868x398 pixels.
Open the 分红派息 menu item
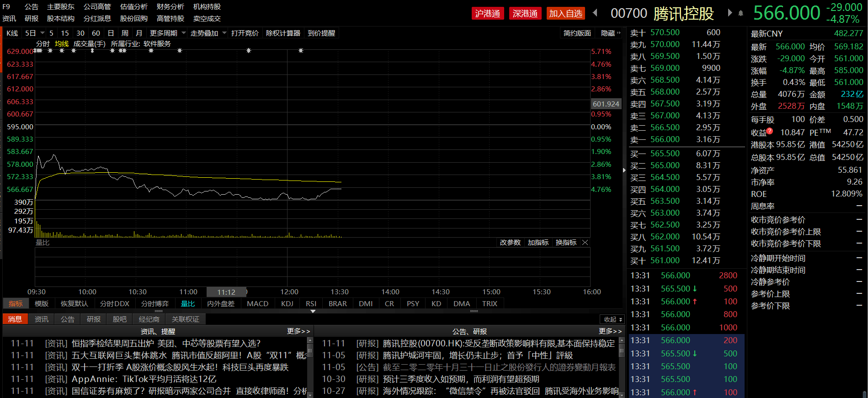point(97,19)
